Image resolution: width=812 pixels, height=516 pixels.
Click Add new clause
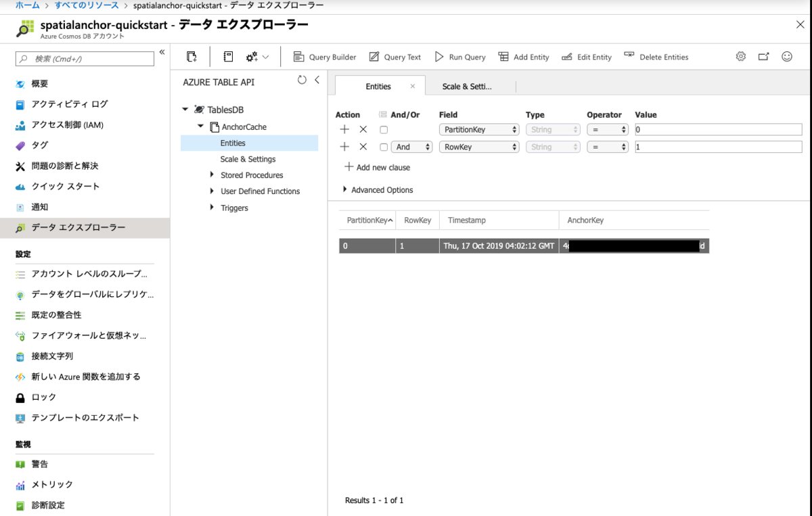(378, 167)
